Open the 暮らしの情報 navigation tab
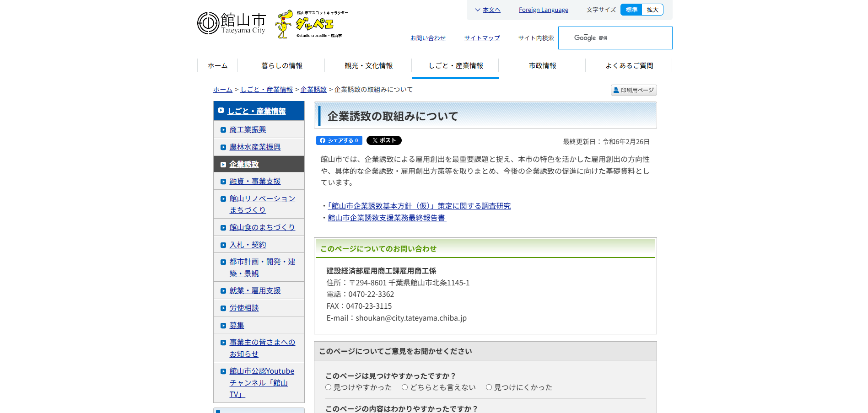This screenshot has width=868, height=413. [x=281, y=65]
